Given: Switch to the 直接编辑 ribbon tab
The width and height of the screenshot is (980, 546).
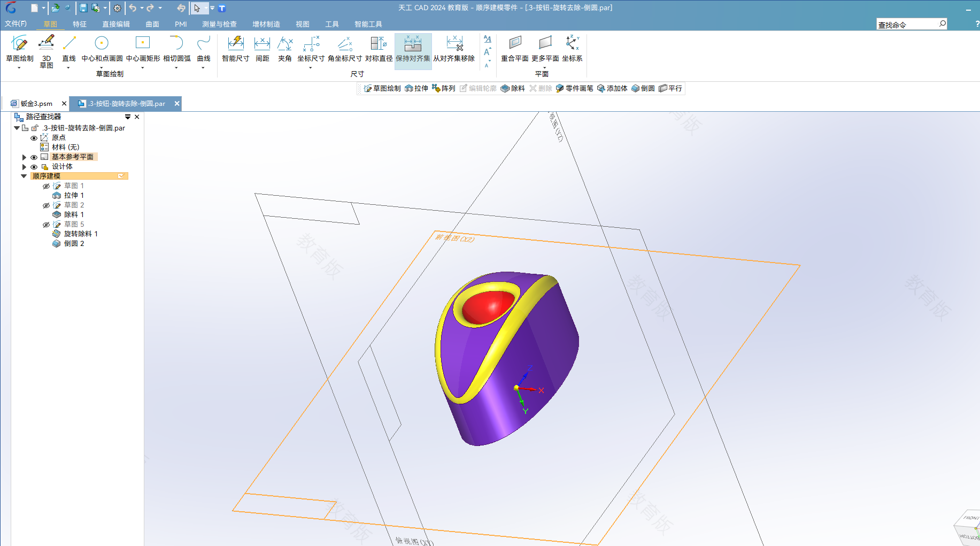Looking at the screenshot, I should 116,24.
